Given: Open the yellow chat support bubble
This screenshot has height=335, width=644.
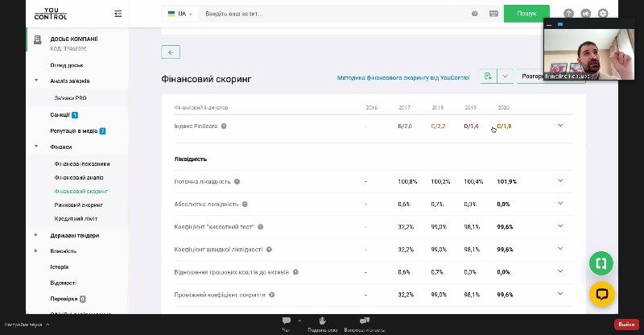Looking at the screenshot, I should coord(601,295).
